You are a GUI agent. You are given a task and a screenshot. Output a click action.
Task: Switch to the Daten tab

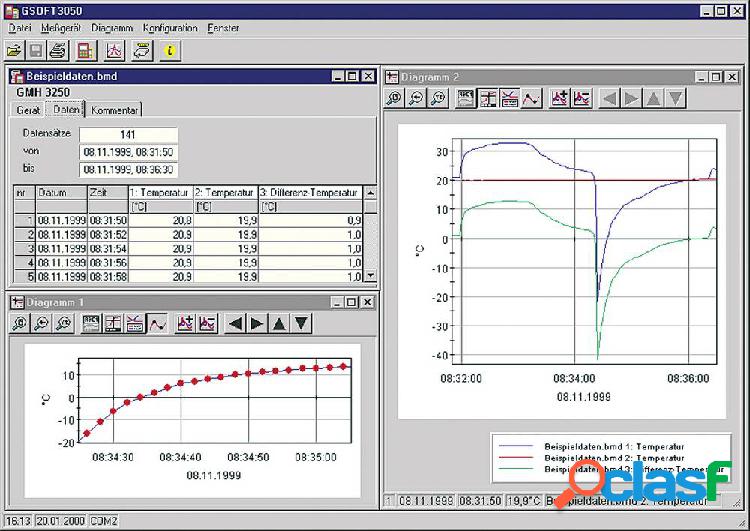[x=66, y=109]
